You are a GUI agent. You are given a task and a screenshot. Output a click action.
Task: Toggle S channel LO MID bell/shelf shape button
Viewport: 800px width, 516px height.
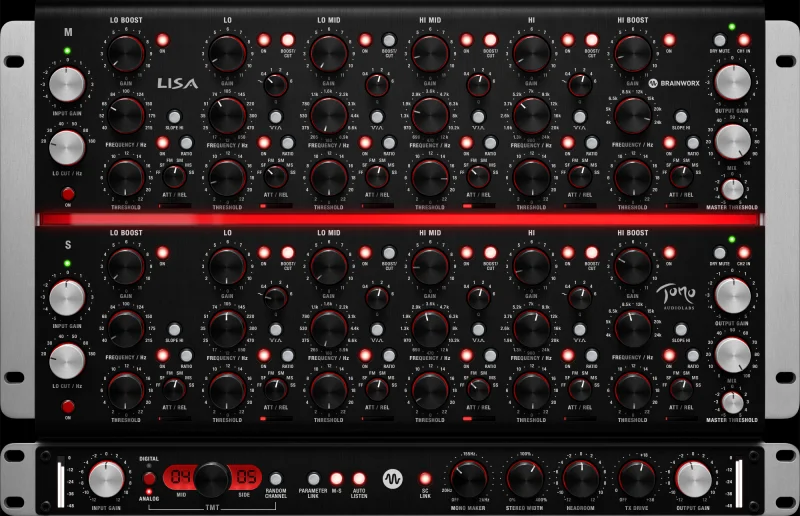[x=377, y=329]
